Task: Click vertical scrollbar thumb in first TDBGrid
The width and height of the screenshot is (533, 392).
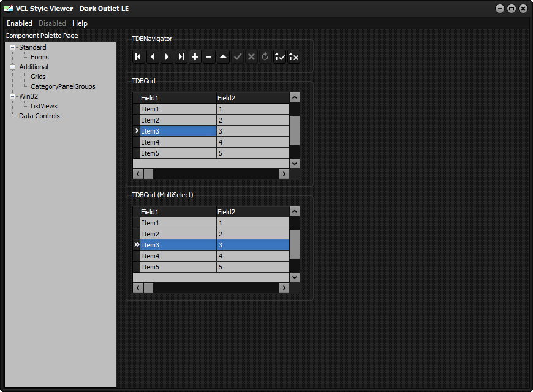Action: pyautogui.click(x=295, y=130)
